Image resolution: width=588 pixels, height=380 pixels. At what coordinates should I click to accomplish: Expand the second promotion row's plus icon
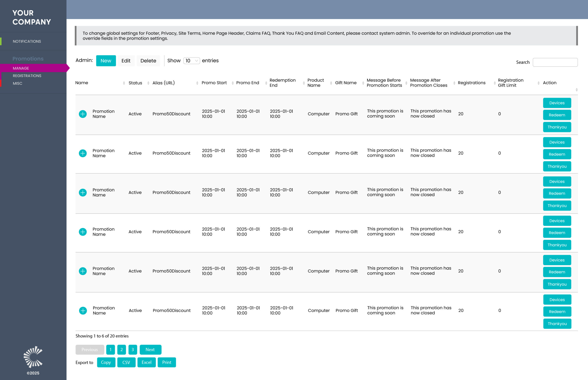(83, 153)
